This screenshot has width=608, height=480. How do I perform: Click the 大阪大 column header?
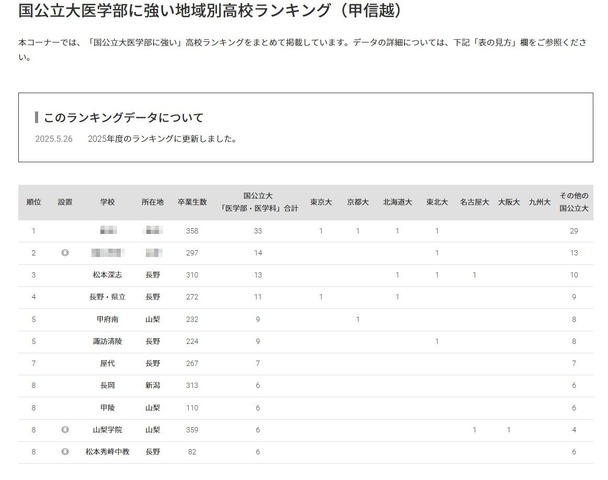click(509, 202)
